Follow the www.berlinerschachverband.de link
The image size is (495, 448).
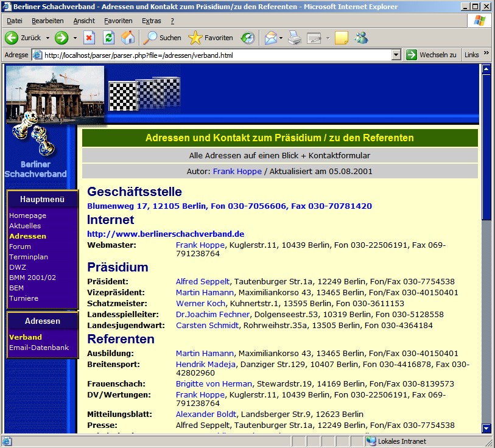point(166,234)
